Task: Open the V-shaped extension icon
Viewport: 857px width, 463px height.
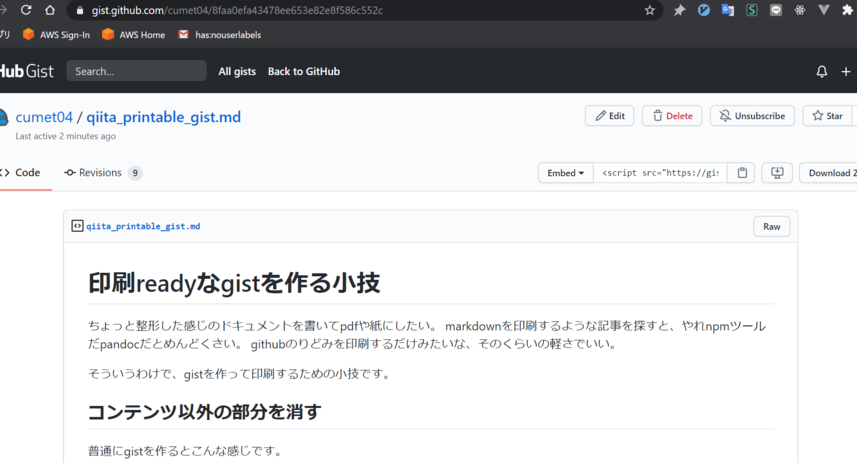Action: pyautogui.click(x=824, y=10)
